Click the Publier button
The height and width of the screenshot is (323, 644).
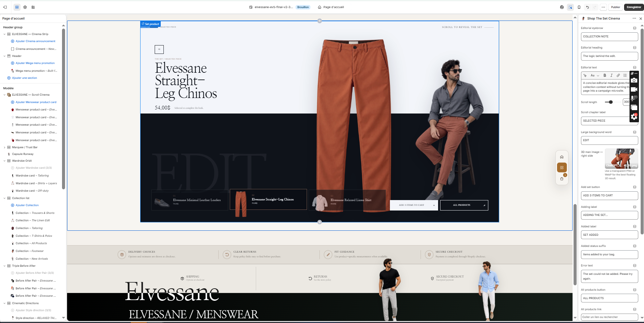point(616,7)
